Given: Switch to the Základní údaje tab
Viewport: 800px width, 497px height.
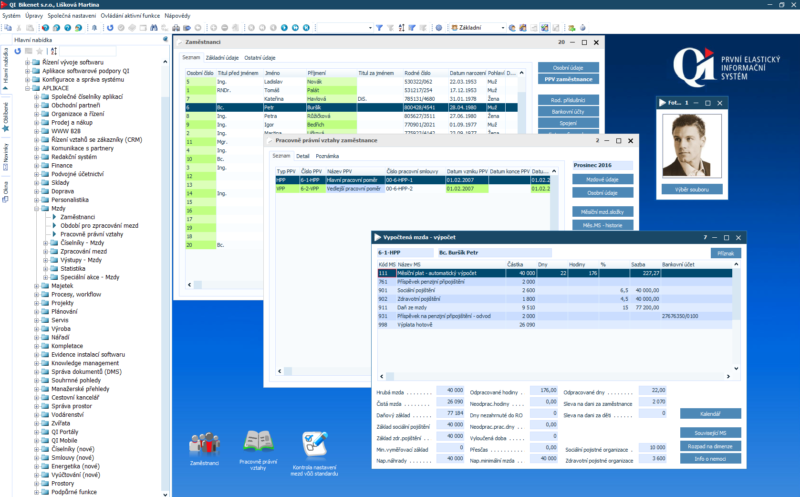Looking at the screenshot, I should click(222, 58).
